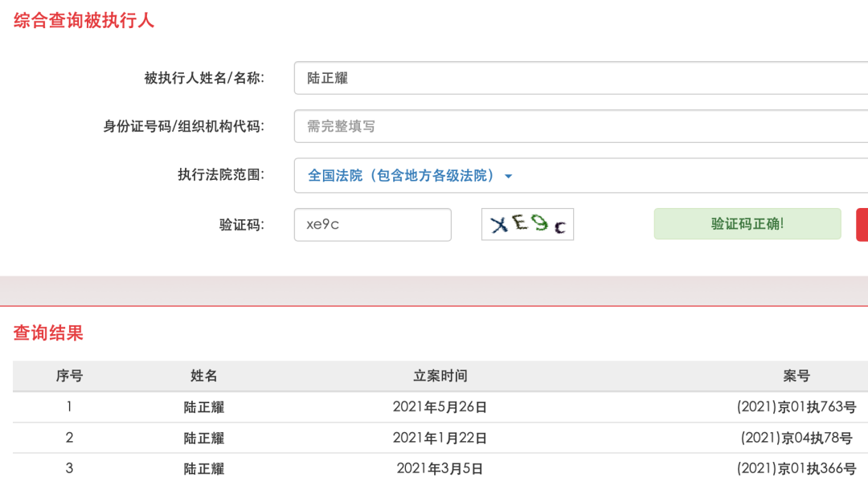Click case number (2021)京01执366号
Screen dimensions: 868x486
[789, 468]
